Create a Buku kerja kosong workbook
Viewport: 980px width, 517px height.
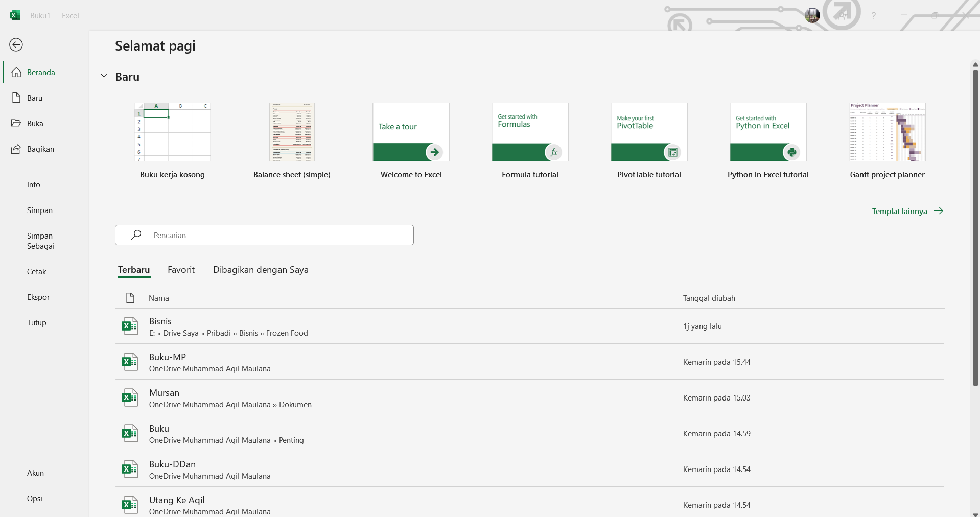click(172, 141)
